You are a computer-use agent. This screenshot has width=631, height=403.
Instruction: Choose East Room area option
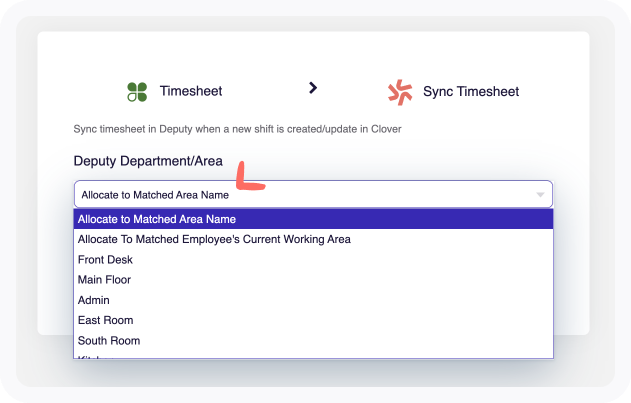pyautogui.click(x=313, y=320)
